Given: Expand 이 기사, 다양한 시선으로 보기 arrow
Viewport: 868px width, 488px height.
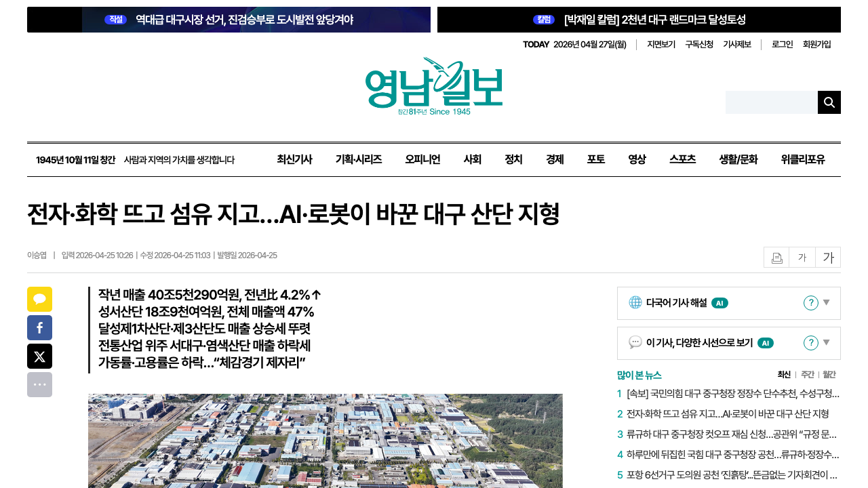Looking at the screenshot, I should [x=827, y=343].
